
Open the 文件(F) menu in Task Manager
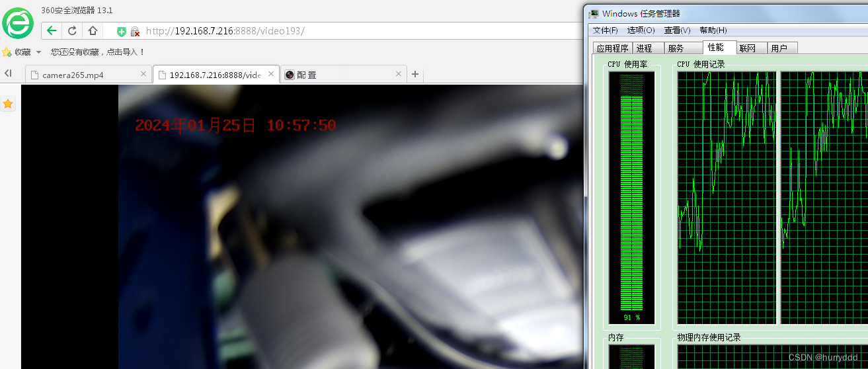click(606, 30)
